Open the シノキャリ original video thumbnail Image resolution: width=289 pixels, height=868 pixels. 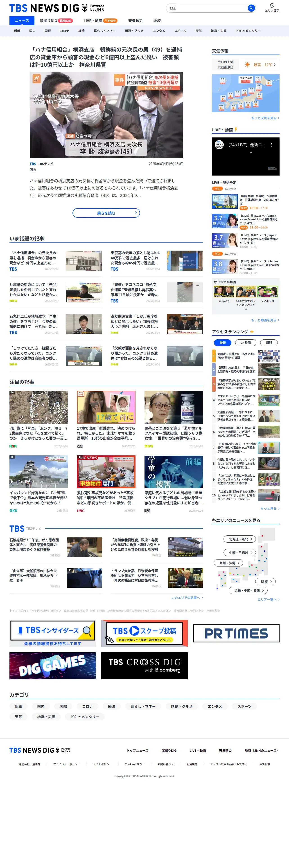coord(267,292)
